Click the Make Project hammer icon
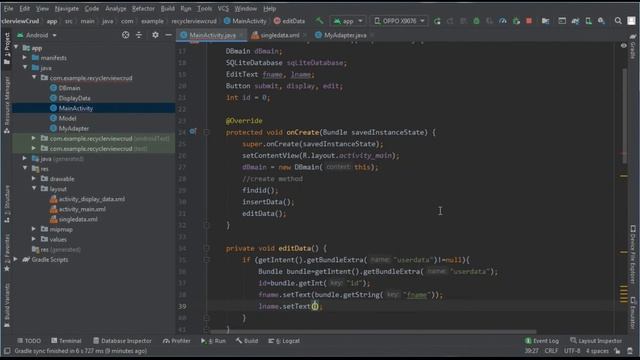The width and height of the screenshot is (640, 360). [x=319, y=20]
